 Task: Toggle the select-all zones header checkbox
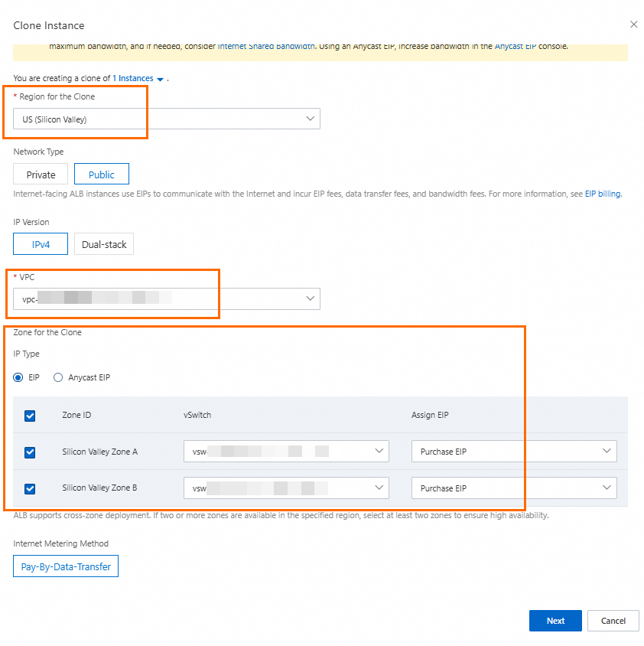(30, 416)
